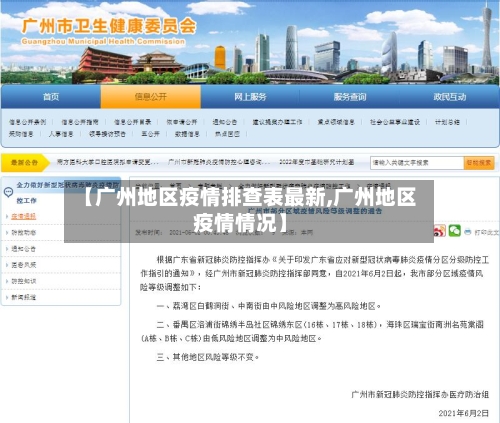Viewport: 500px width, 423px height.
Task: Click the 五公开 link
Action: [150, 134]
